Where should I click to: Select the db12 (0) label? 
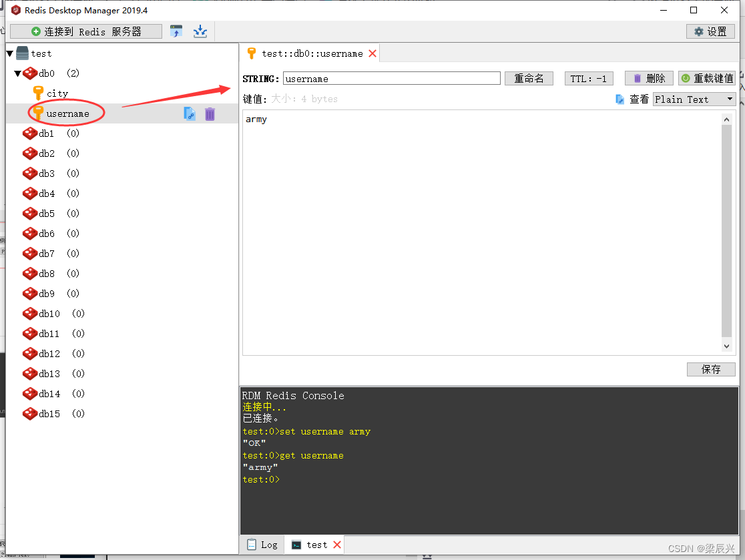tap(62, 353)
